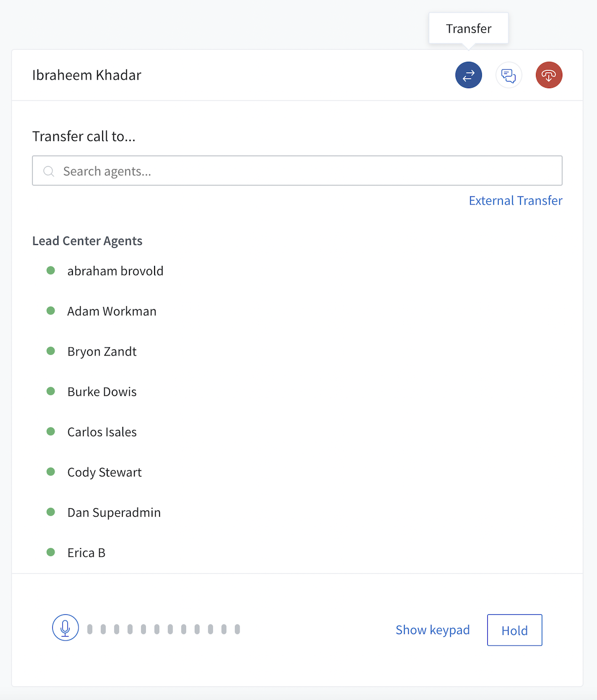This screenshot has width=597, height=700.
Task: Click the green status dot beside Bryon Zandt
Action: (50, 351)
